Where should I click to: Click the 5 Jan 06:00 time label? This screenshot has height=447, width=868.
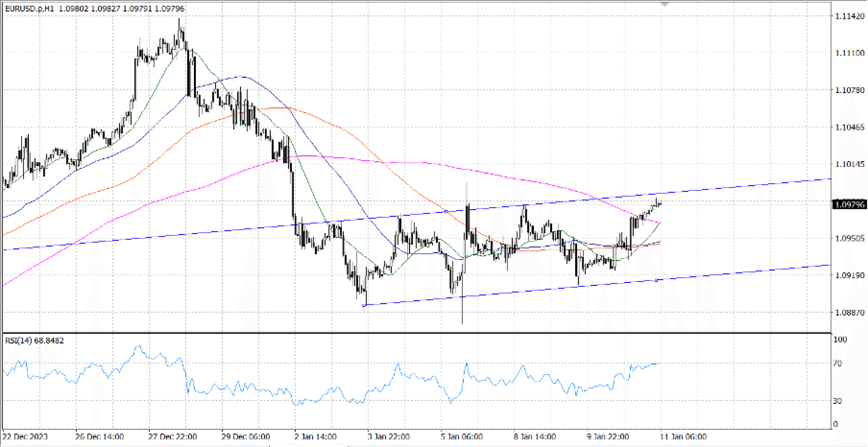(x=462, y=437)
